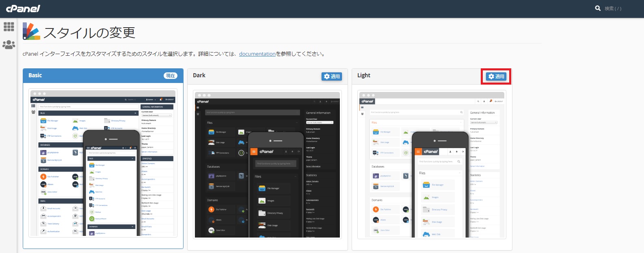The image size is (644, 253).
Task: Click the style change page icon
Action: (x=31, y=31)
